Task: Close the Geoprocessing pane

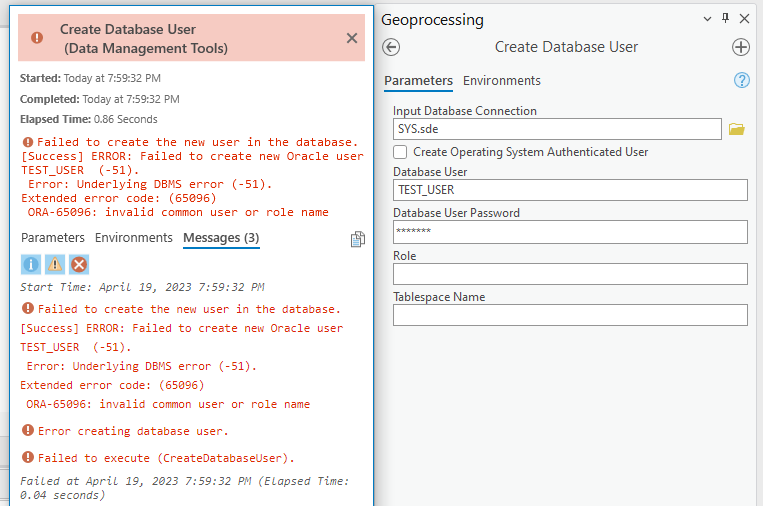Action: [744, 19]
